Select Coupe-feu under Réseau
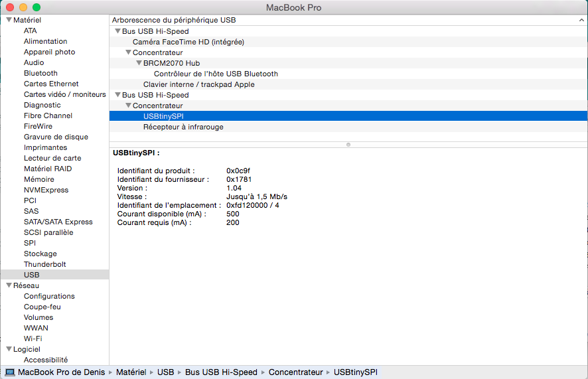This screenshot has height=379, width=588. coord(42,307)
